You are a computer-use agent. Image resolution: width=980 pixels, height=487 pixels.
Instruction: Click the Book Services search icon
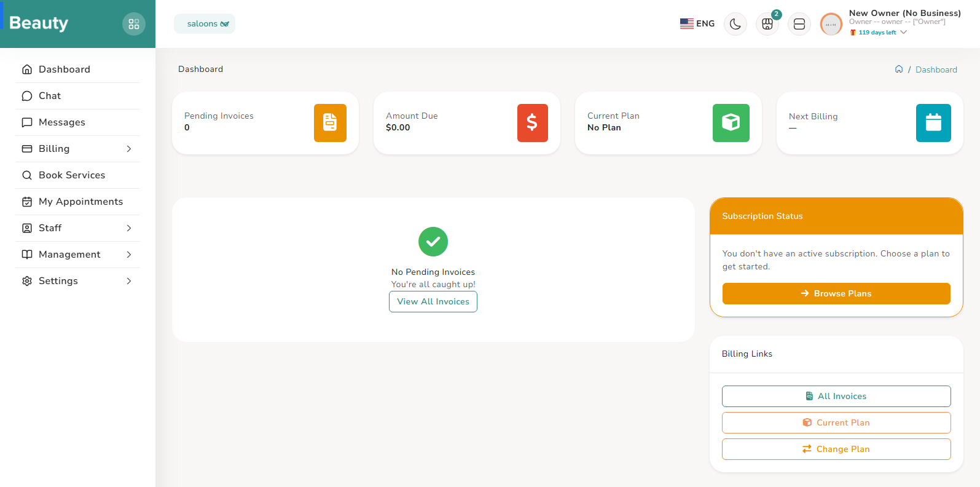click(27, 175)
